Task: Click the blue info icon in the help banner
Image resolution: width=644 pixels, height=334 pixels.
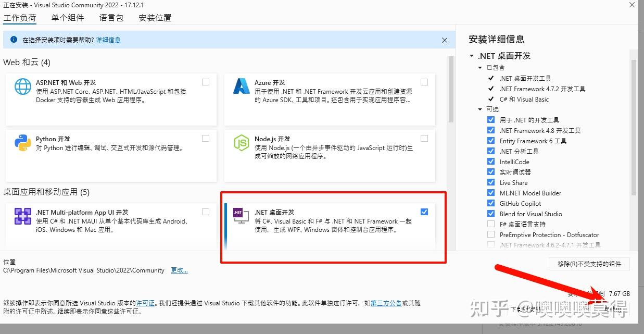Action: [14, 40]
